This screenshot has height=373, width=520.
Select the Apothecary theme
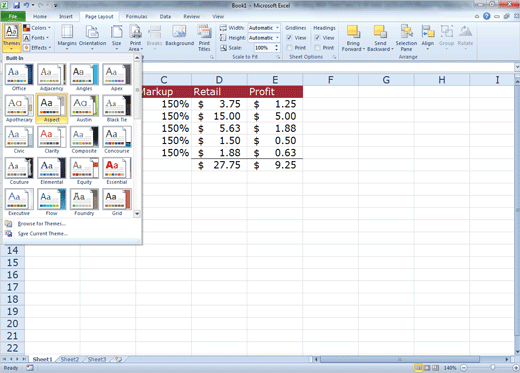click(x=19, y=109)
